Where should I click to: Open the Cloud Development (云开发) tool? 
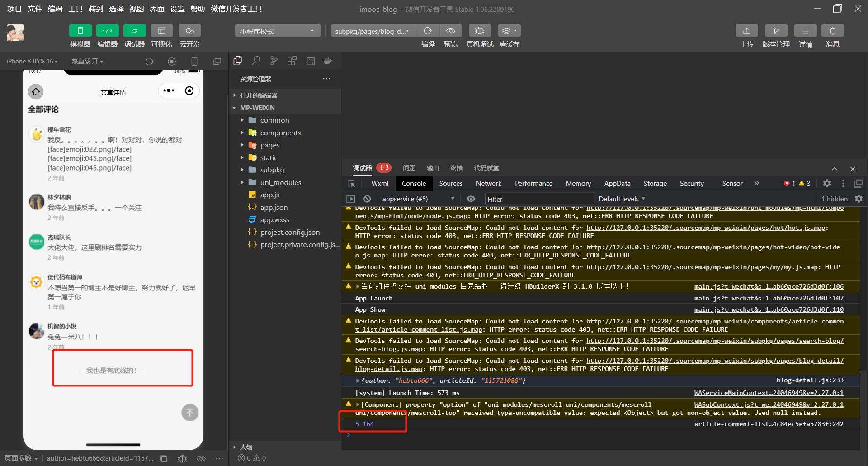[x=189, y=31]
